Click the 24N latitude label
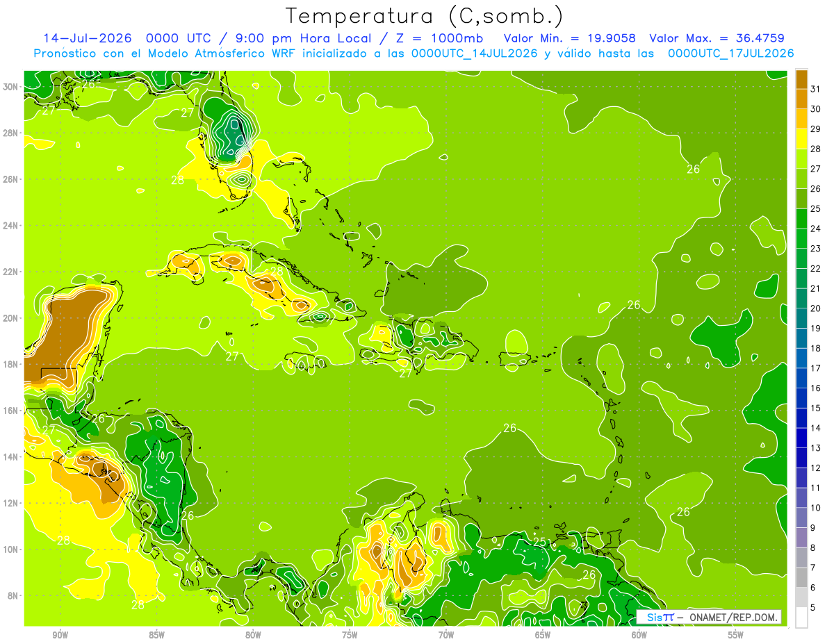 tap(12, 226)
